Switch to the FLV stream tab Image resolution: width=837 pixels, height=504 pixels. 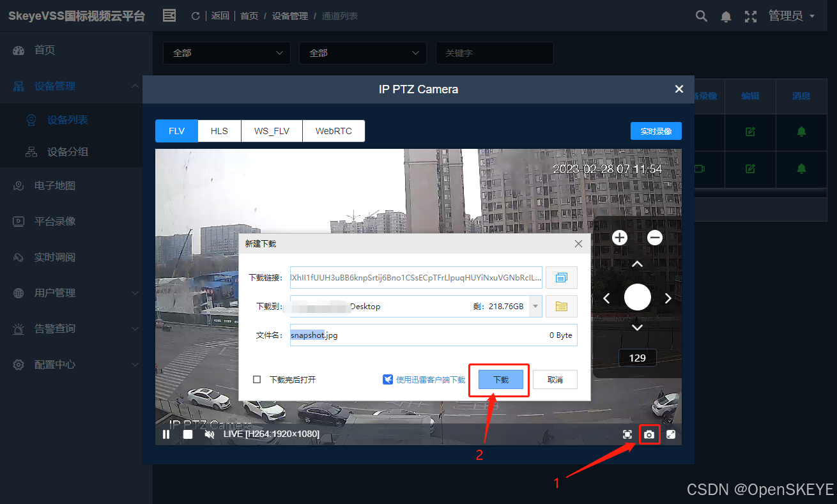pyautogui.click(x=176, y=131)
